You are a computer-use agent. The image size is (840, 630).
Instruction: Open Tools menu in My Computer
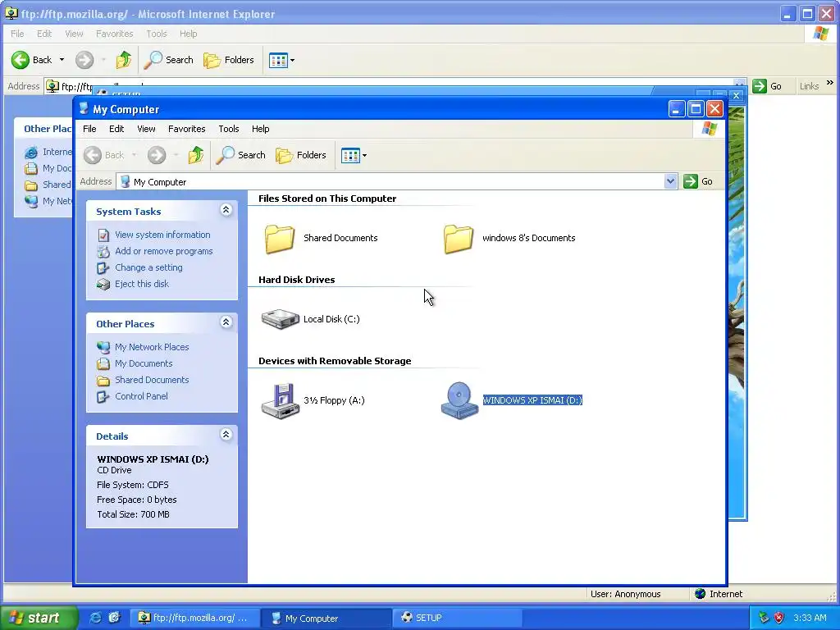(x=229, y=129)
